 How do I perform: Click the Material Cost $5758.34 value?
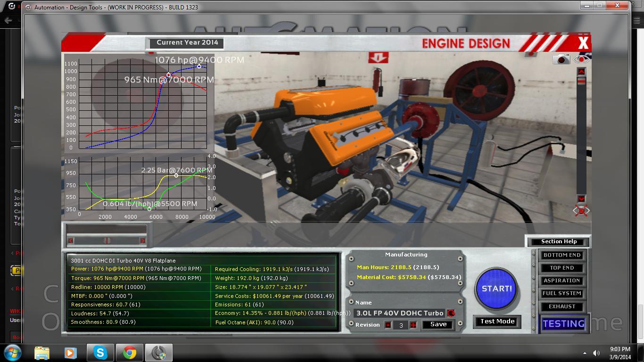coord(409,277)
